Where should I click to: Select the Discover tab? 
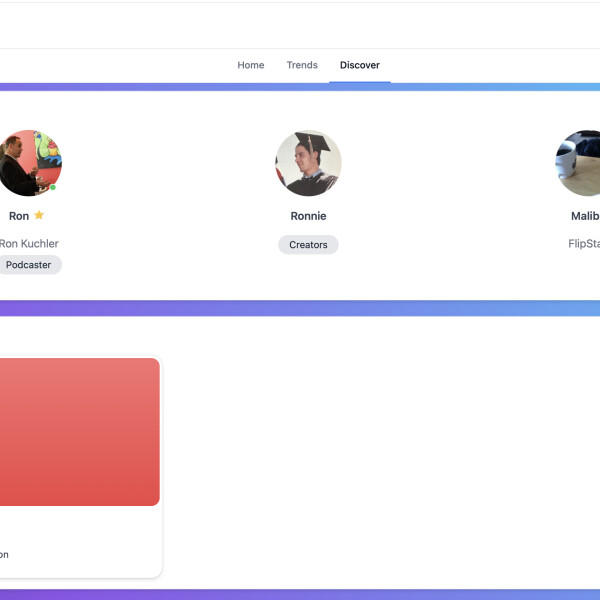pyautogui.click(x=359, y=65)
